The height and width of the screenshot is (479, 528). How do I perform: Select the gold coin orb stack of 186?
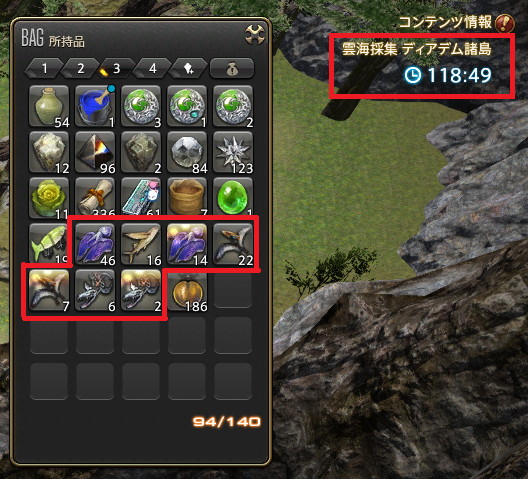coord(187,290)
